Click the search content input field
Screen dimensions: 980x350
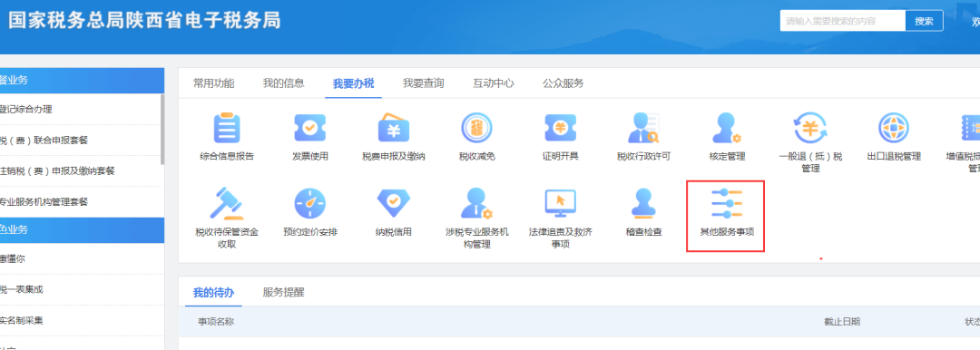[x=842, y=21]
